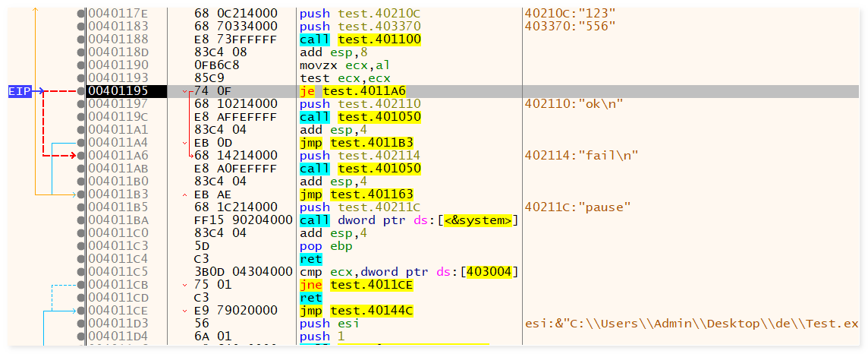Click breakpoint bullet at address 0040117E
868x354 pixels.
[x=81, y=14]
